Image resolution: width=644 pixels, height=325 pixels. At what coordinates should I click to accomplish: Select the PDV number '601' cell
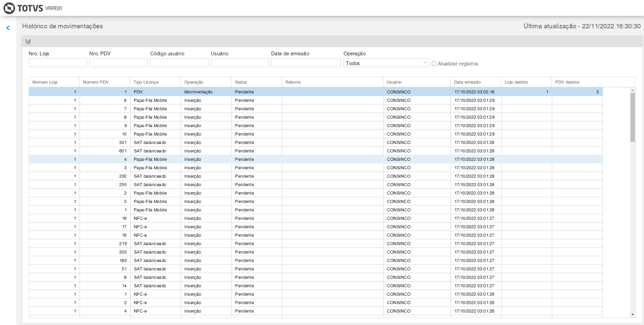pyautogui.click(x=105, y=151)
